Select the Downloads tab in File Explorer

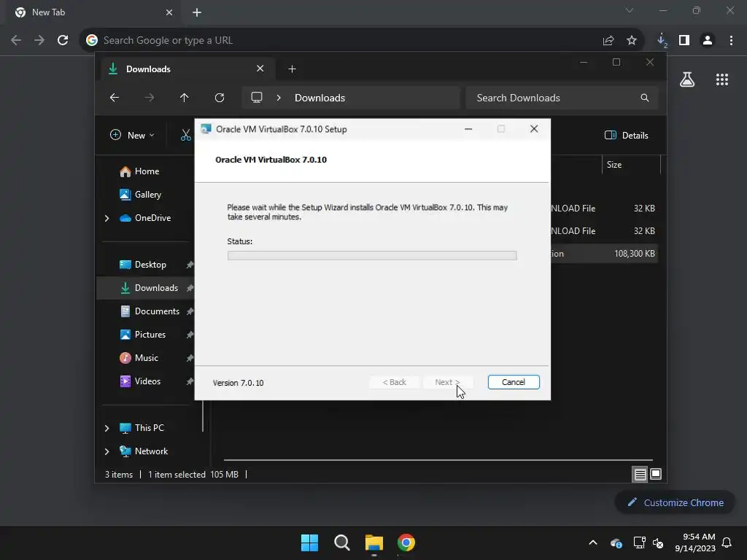[x=187, y=69]
